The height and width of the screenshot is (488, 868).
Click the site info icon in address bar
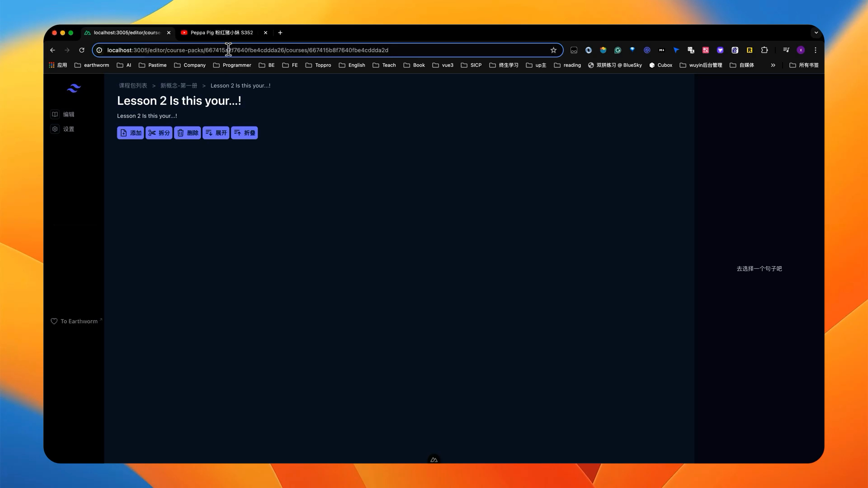(x=99, y=50)
